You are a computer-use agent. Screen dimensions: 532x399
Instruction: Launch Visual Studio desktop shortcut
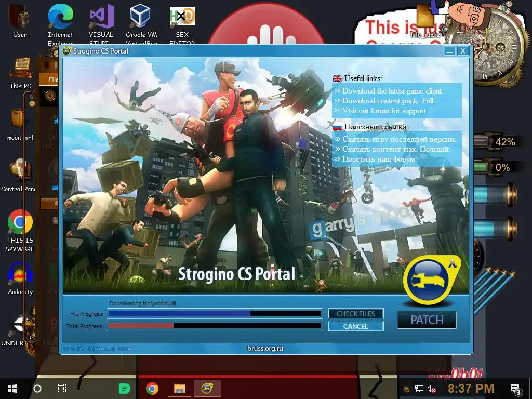coord(101,24)
